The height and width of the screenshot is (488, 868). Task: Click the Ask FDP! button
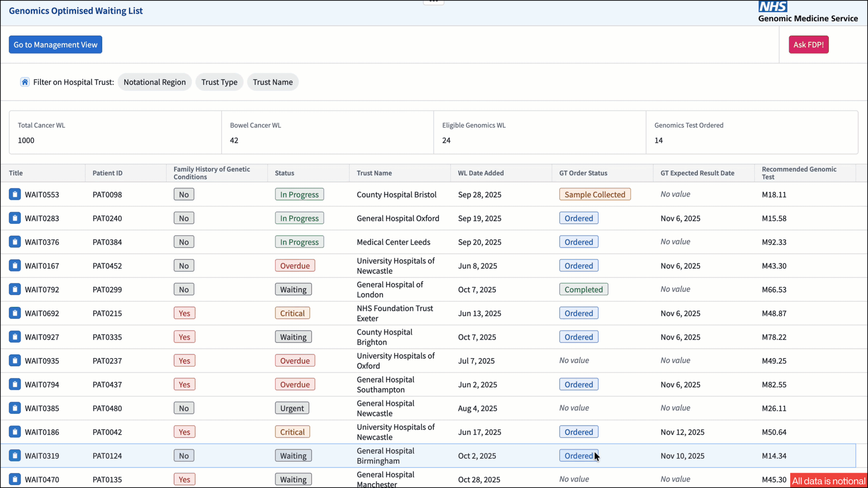[x=809, y=45]
